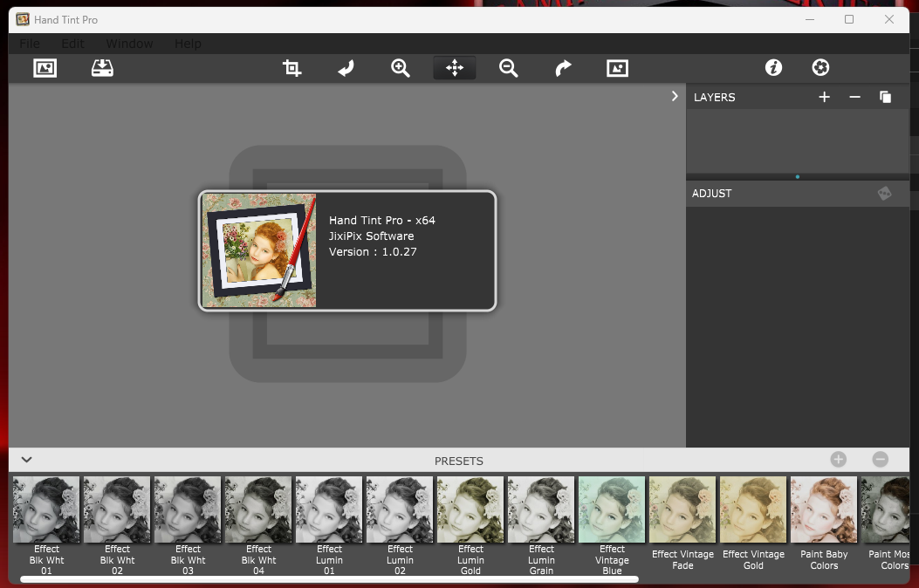Click the LAYERS panel header
The height and width of the screenshot is (588, 919).
pos(715,97)
